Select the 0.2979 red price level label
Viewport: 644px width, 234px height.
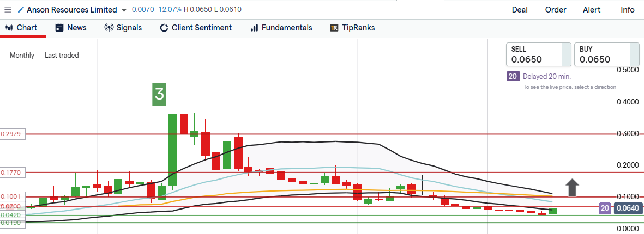[12, 134]
